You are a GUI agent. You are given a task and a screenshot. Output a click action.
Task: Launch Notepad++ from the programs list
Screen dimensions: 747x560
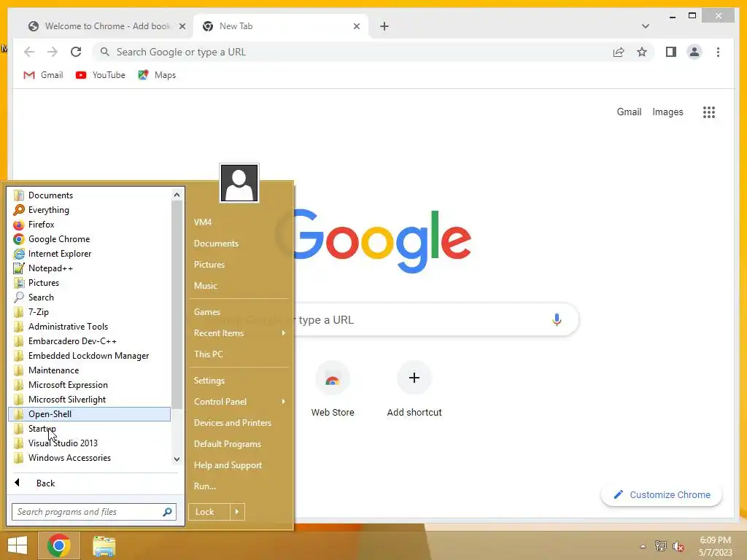[x=90, y=268]
